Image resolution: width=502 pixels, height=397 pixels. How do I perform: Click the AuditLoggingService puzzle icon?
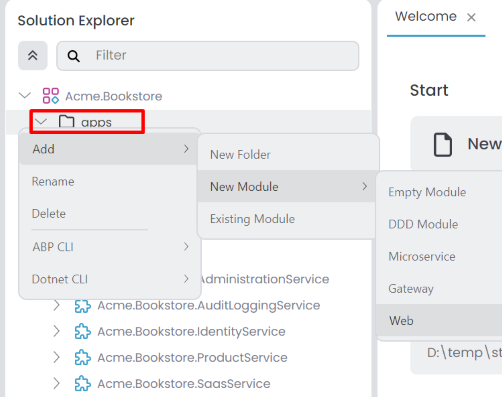click(83, 306)
